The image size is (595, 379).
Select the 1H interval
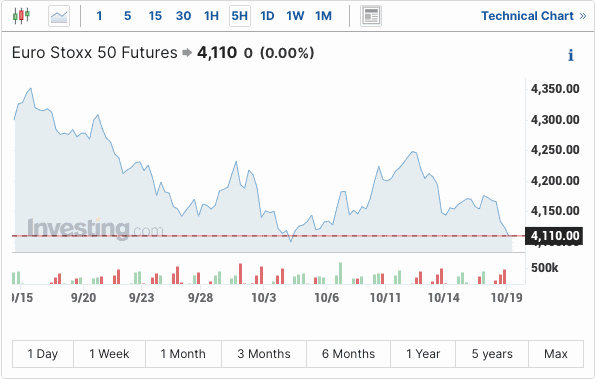point(211,16)
